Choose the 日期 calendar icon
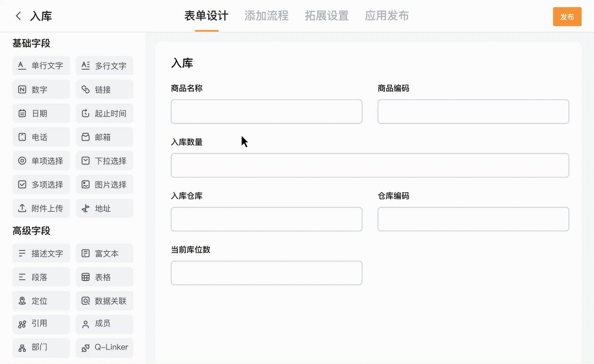 pos(22,113)
